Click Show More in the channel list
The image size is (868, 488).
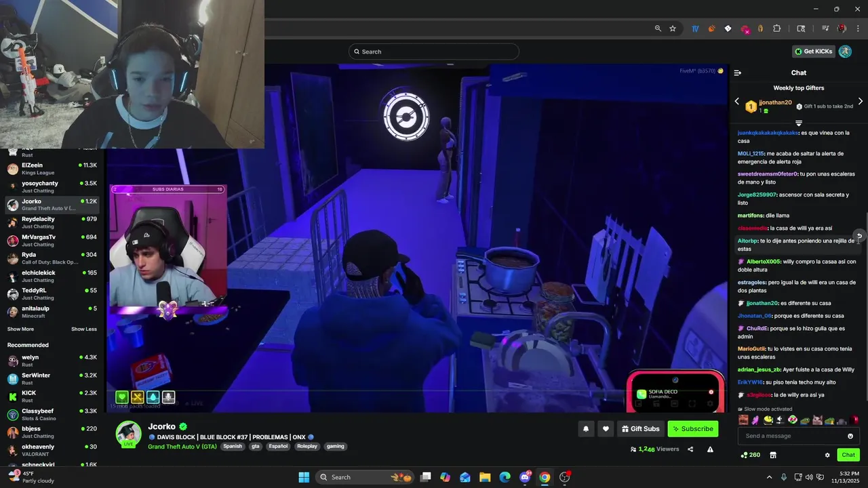(20, 329)
